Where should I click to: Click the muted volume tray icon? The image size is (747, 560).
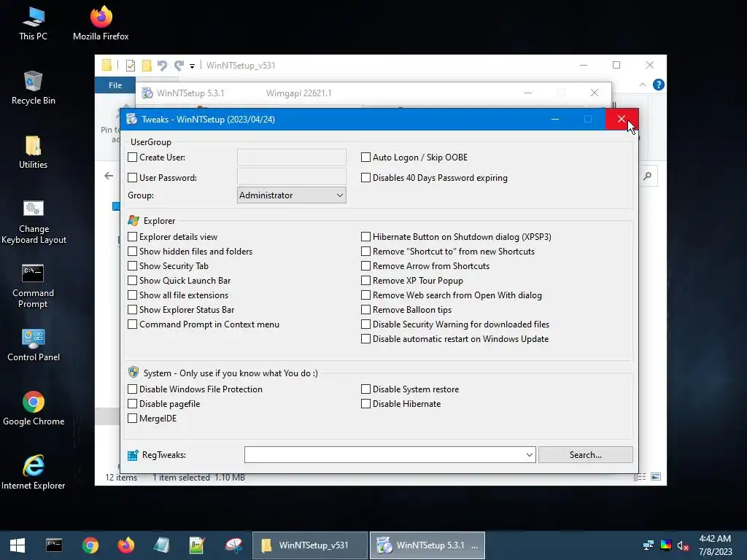point(683,545)
